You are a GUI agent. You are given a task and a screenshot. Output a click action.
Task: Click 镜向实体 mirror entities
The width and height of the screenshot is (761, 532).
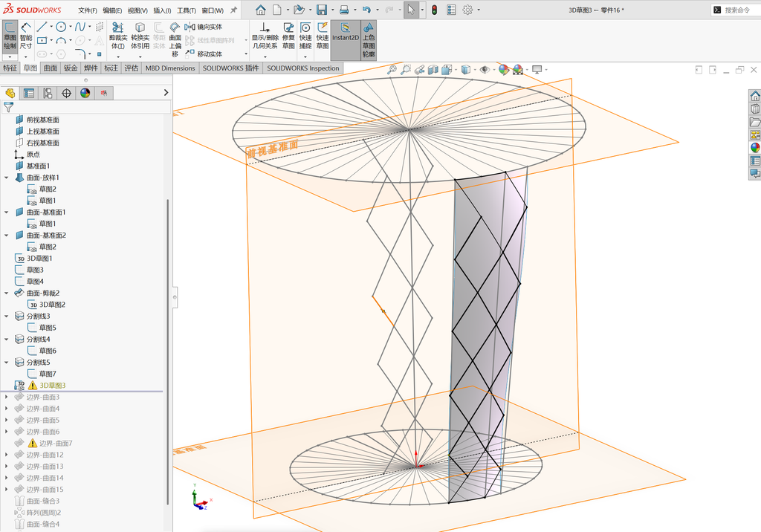(x=204, y=27)
